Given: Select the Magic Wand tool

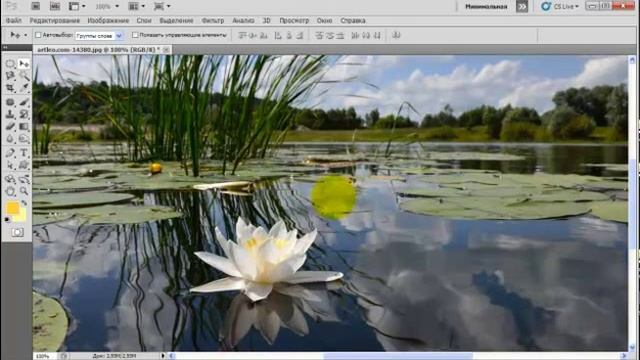Looking at the screenshot, I should pyautogui.click(x=24, y=76).
